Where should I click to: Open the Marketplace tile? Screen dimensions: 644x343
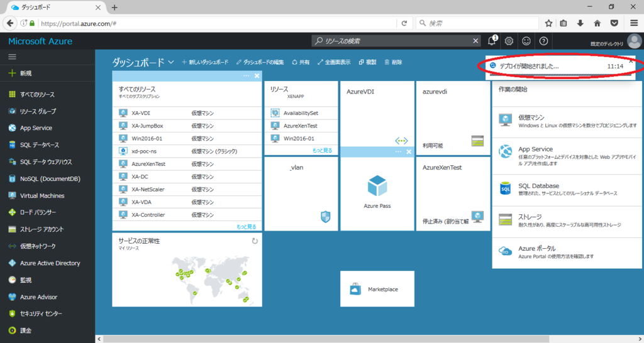click(x=377, y=289)
